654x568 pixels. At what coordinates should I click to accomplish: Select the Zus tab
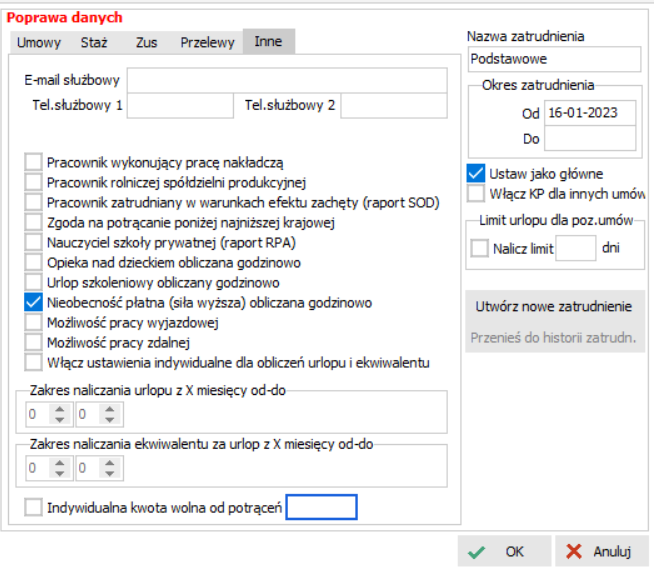tap(146, 42)
